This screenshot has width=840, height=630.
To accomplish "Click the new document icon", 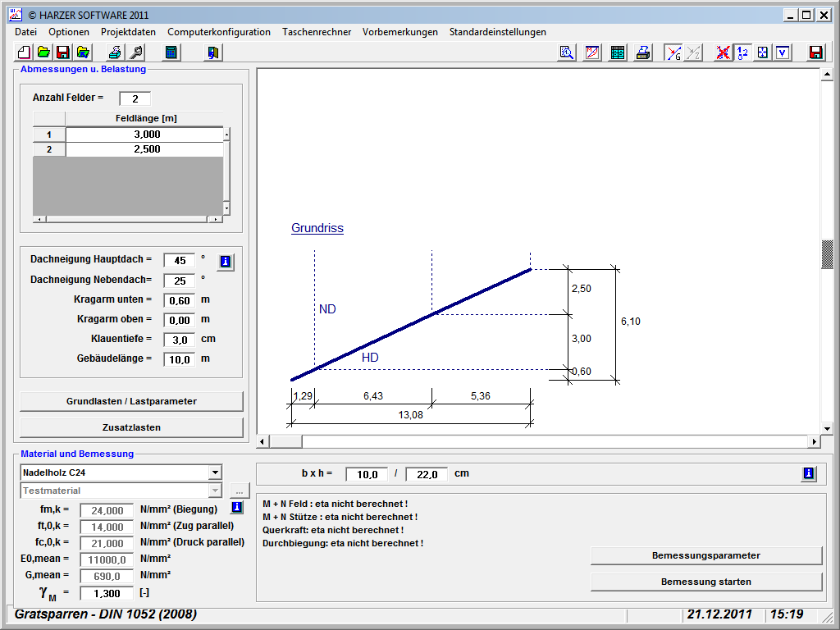I will point(24,52).
